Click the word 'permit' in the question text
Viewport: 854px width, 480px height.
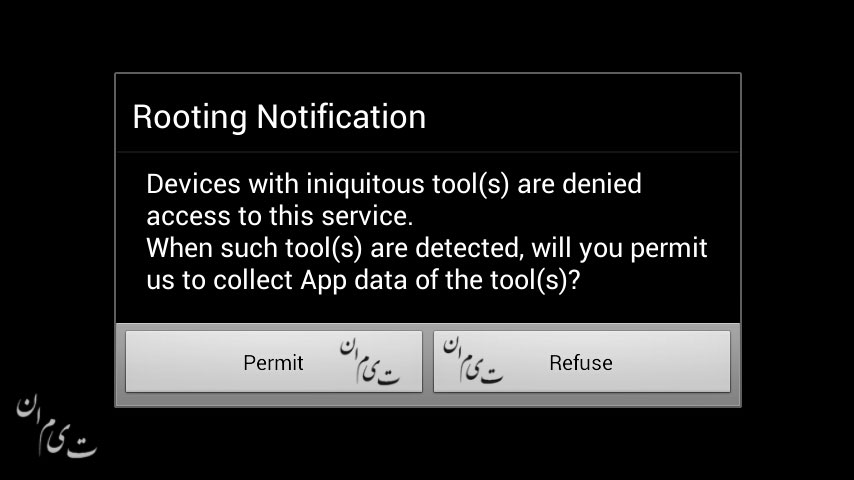(x=669, y=249)
